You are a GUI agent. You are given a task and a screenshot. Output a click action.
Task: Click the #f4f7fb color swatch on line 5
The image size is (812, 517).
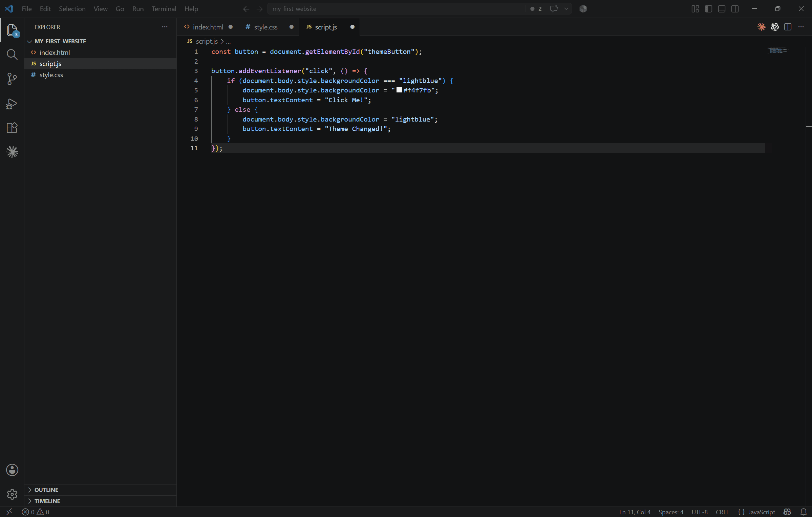[x=399, y=90]
